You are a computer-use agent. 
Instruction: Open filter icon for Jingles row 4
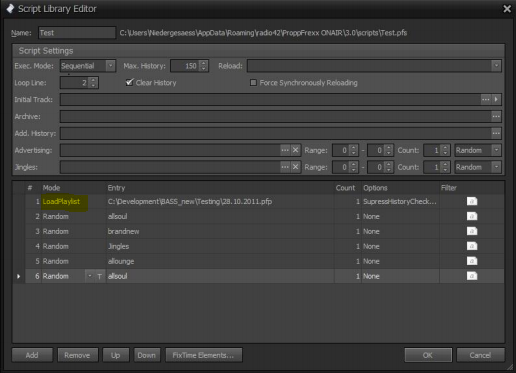click(472, 246)
